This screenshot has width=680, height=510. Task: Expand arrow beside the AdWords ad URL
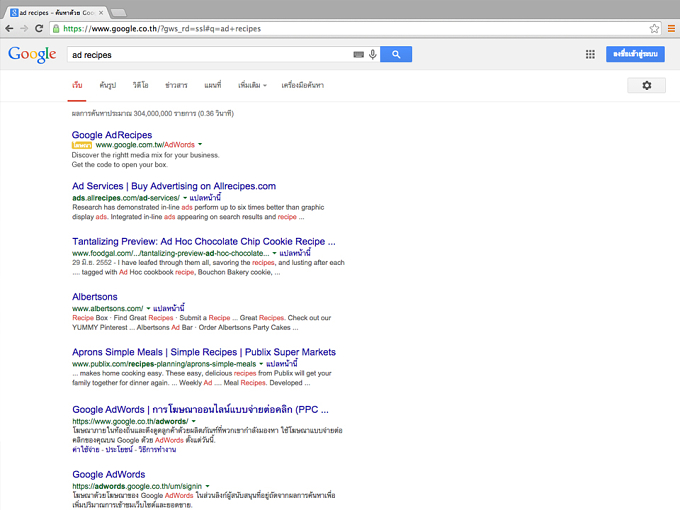pos(200,144)
